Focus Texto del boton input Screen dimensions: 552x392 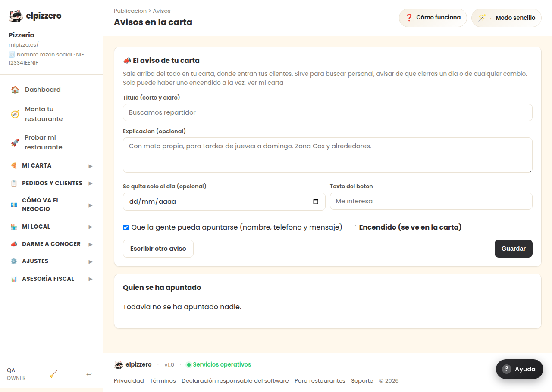coord(431,201)
